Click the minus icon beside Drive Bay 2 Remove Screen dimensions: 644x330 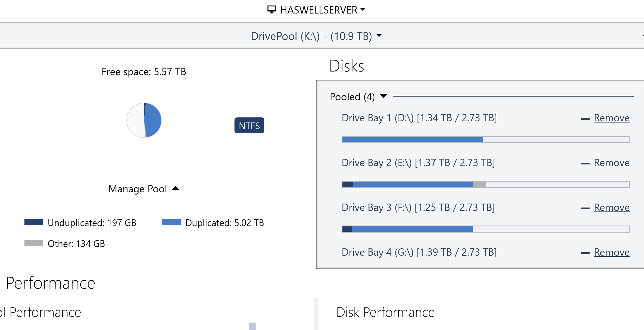585,164
